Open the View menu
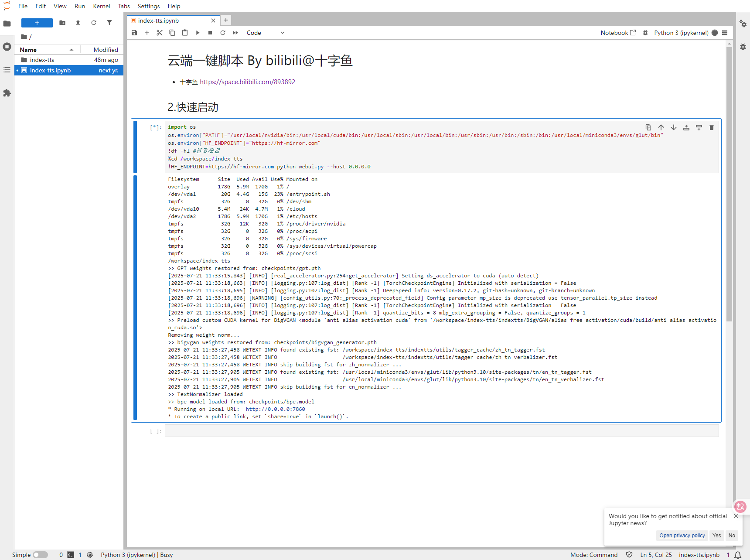The image size is (750, 560). [x=60, y=6]
